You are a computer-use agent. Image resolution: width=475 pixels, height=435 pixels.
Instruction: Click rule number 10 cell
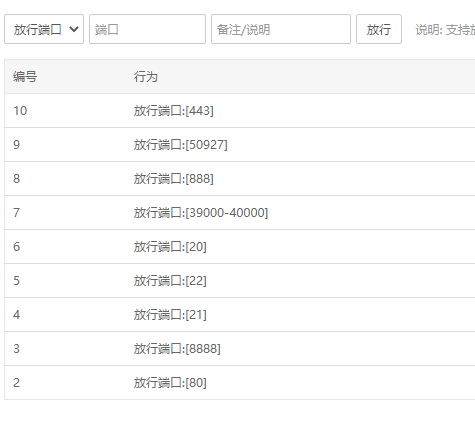click(x=20, y=111)
